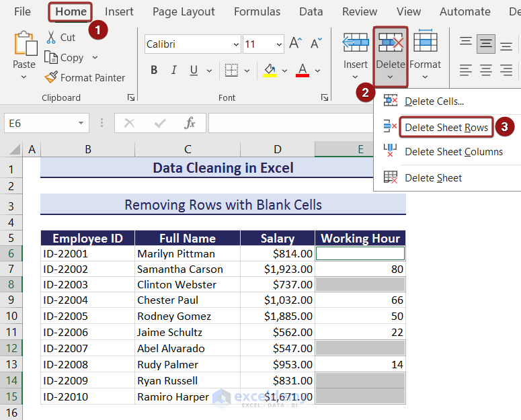Image resolution: width=521 pixels, height=420 pixels.
Task: Click the Increase Font Size icon
Action: [295, 44]
